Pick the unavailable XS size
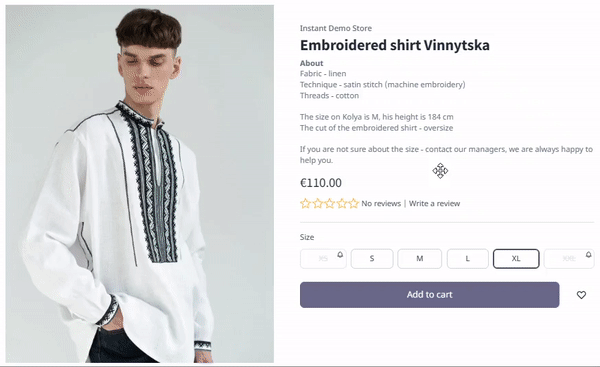 (323, 259)
